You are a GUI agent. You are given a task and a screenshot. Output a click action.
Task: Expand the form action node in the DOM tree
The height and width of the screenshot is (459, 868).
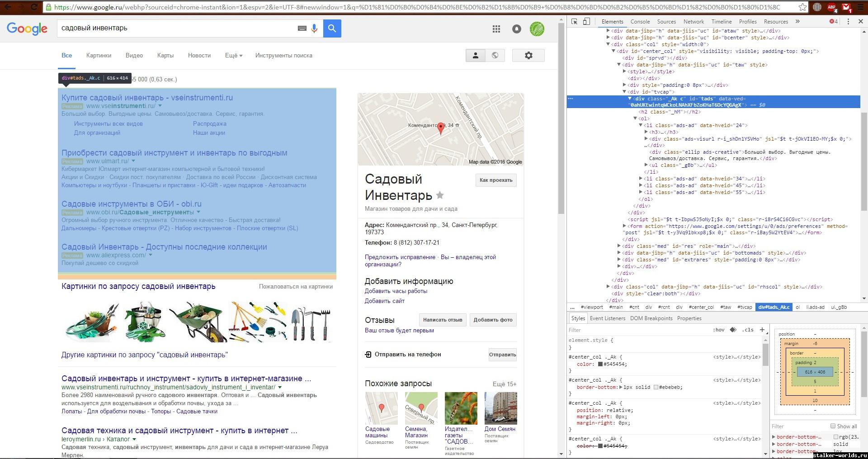(x=624, y=226)
